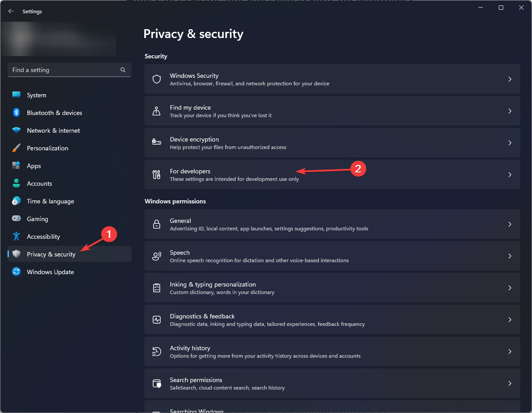
Task: Click the For developers wrench icon
Action: click(156, 174)
